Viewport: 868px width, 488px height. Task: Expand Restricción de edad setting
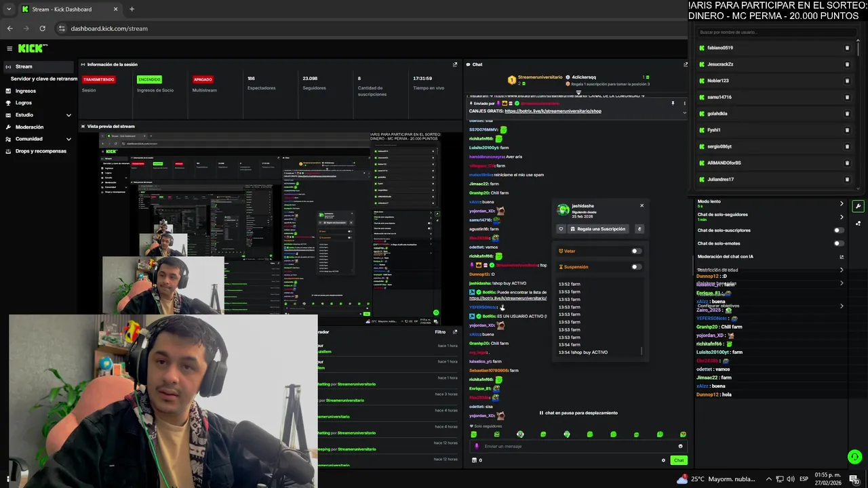[842, 270]
